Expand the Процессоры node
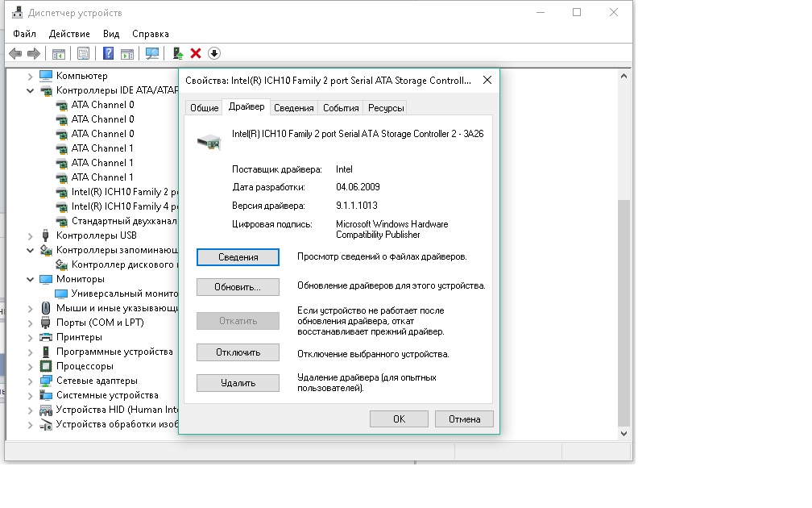 tap(30, 366)
